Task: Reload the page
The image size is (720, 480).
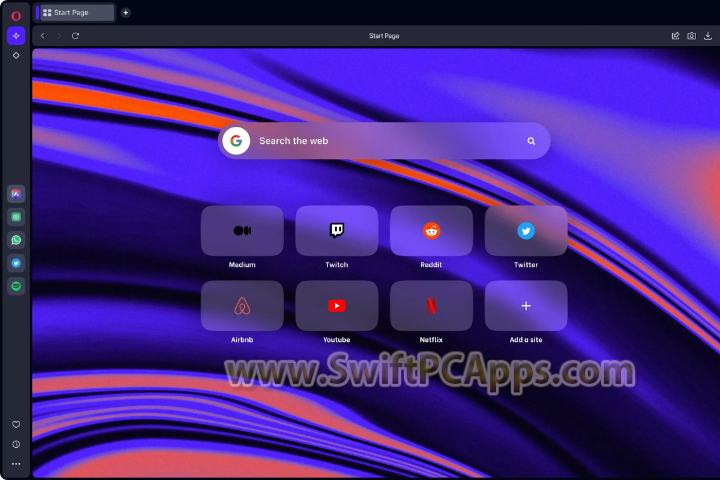Action: point(75,36)
